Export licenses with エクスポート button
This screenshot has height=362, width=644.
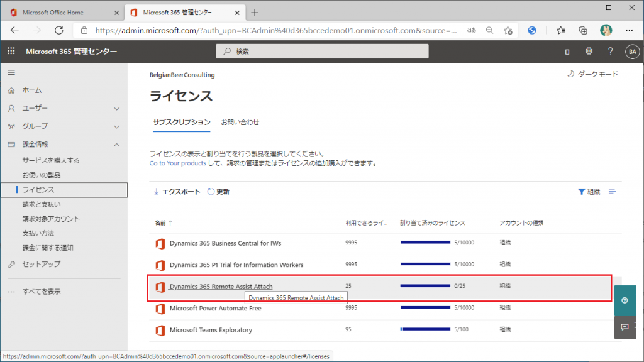177,192
